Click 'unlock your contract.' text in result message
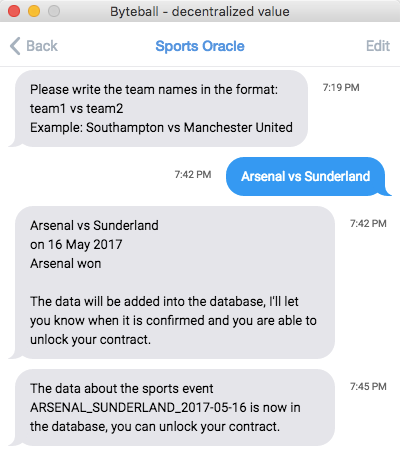 tap(90, 340)
